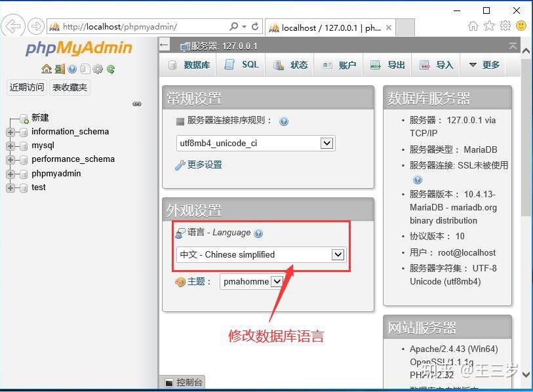Click the browser back arrow button

pos(13,26)
